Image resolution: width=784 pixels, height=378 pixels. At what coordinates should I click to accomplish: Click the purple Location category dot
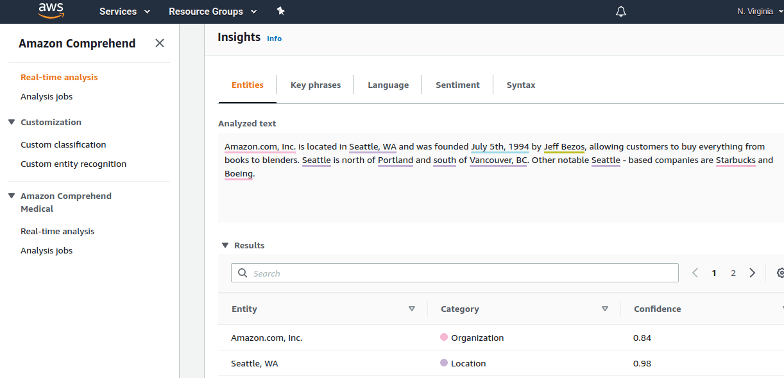click(x=444, y=363)
